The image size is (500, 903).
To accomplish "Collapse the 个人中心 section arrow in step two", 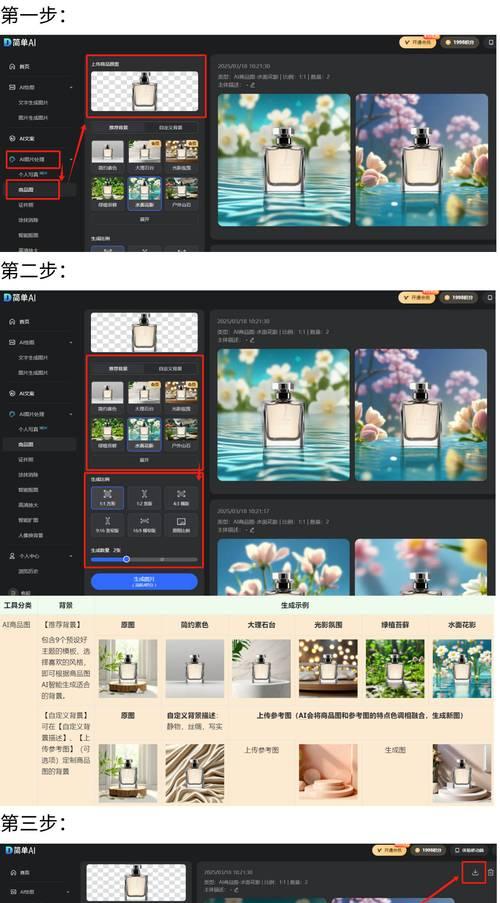I will pos(71,556).
